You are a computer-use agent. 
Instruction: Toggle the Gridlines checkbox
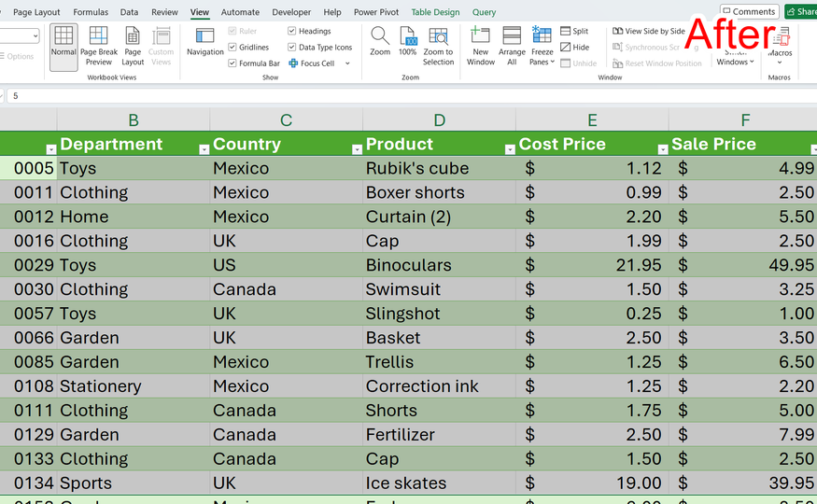(232, 48)
